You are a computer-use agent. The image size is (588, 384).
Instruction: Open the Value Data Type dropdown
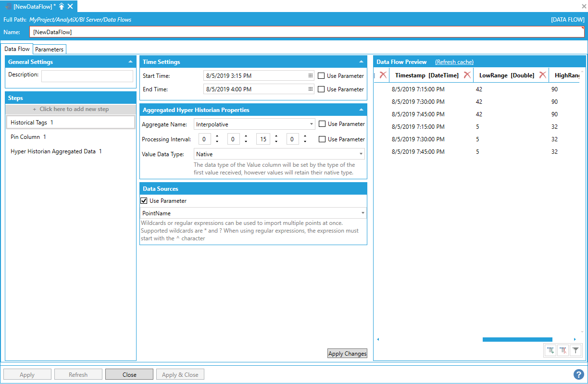click(361, 154)
